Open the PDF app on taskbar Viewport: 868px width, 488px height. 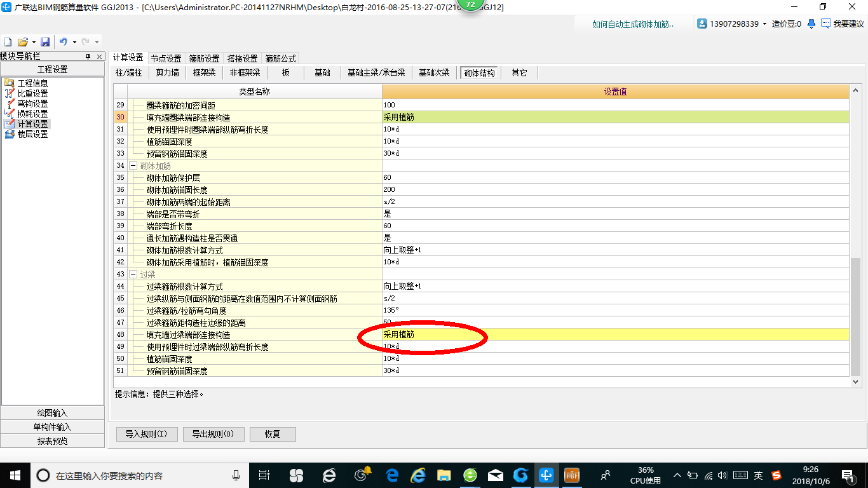573,475
